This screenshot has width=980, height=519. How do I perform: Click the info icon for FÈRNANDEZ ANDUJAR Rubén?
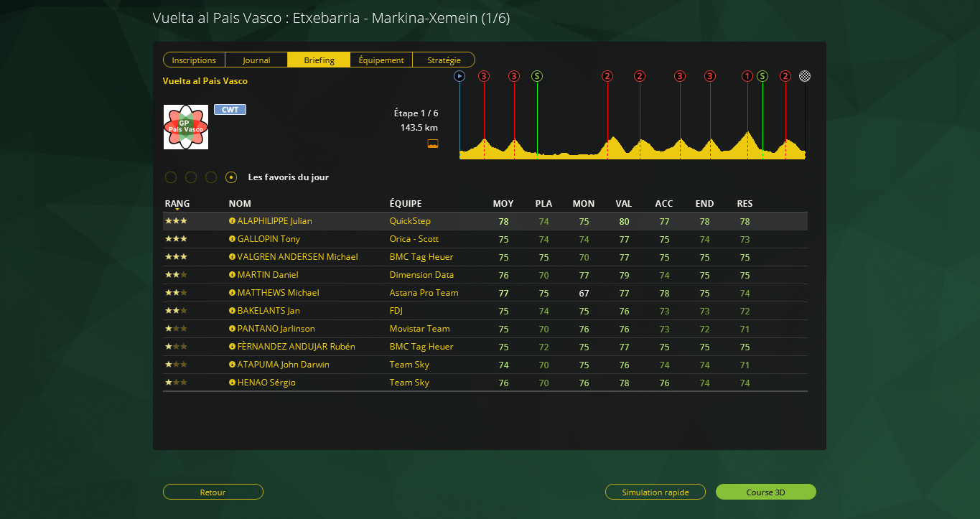232,347
